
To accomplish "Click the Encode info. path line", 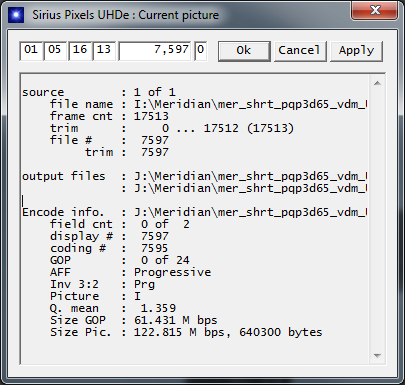I will tap(194, 212).
